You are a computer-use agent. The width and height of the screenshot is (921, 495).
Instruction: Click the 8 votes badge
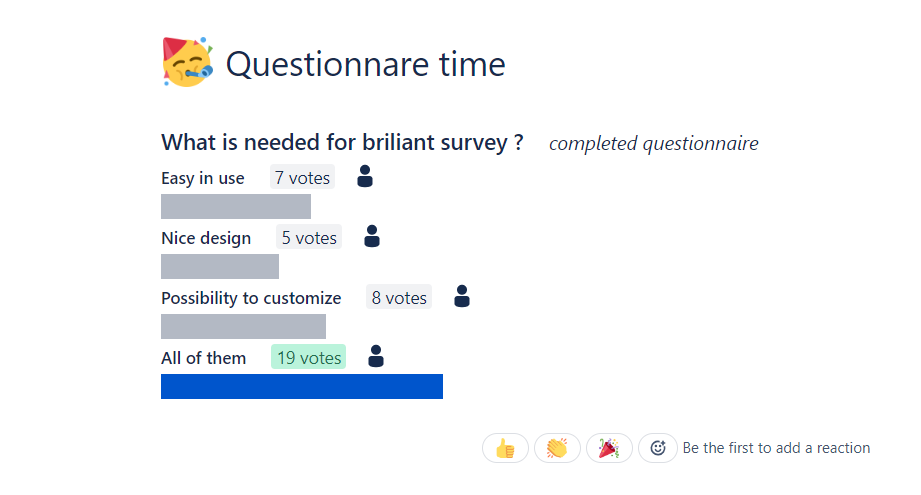pos(399,297)
